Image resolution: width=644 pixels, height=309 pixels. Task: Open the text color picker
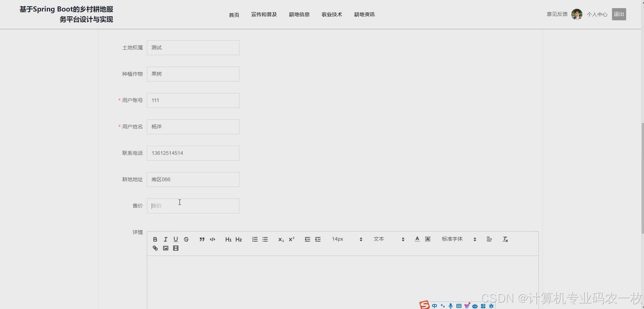coord(417,239)
